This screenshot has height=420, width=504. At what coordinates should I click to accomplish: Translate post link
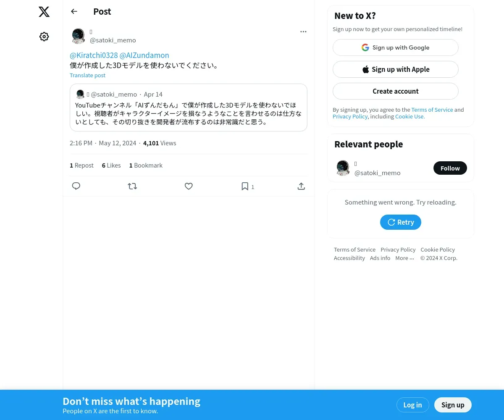[87, 75]
